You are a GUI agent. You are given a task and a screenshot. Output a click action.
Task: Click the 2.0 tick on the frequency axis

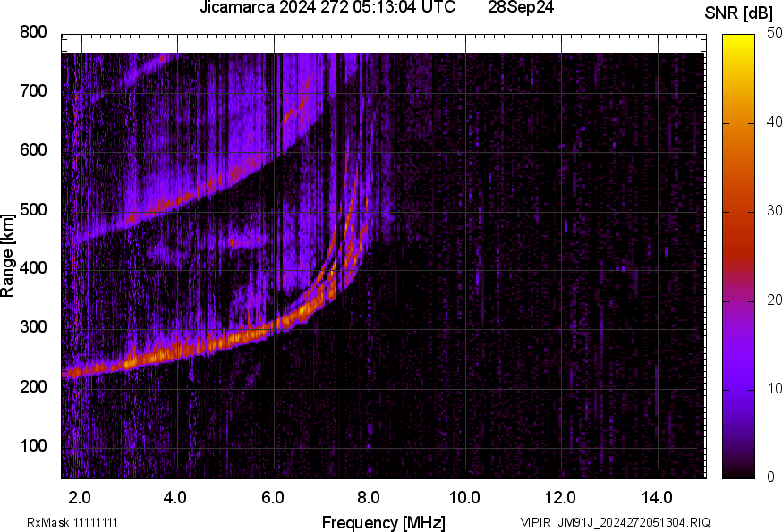click(x=80, y=496)
